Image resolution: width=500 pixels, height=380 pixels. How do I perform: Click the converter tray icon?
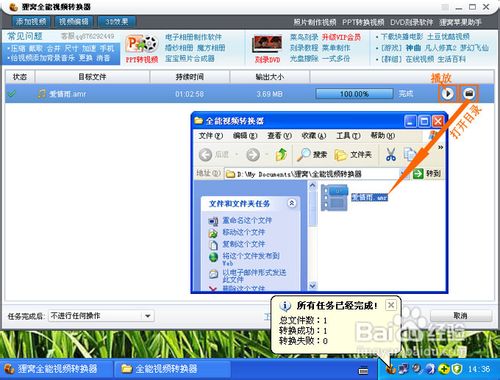click(x=391, y=369)
